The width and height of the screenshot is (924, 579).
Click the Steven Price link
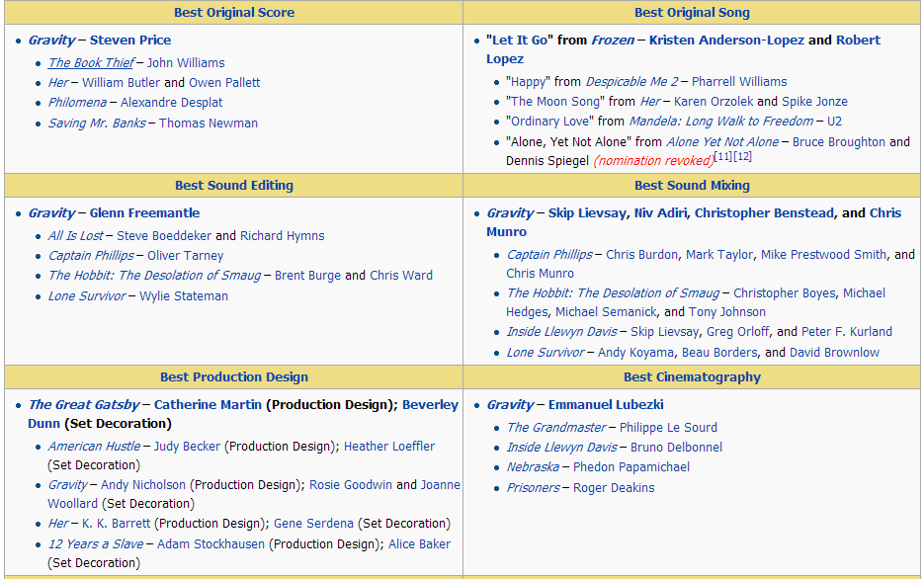click(130, 41)
